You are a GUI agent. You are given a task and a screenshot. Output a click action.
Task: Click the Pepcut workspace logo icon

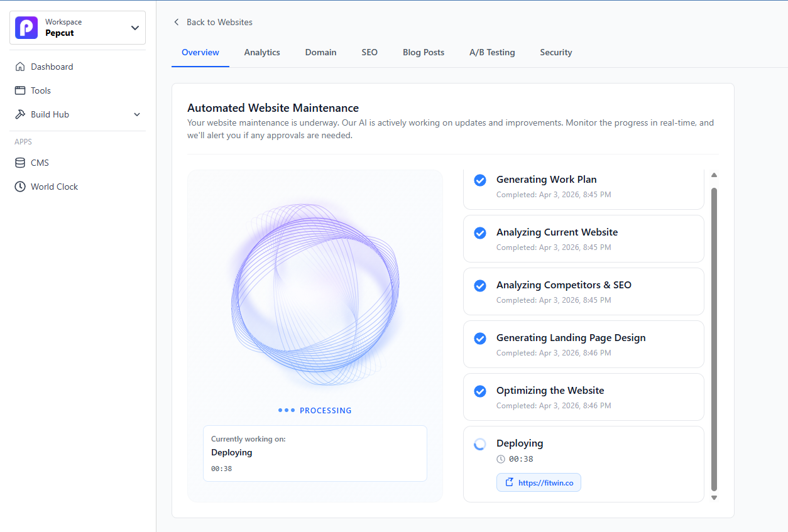pos(26,28)
